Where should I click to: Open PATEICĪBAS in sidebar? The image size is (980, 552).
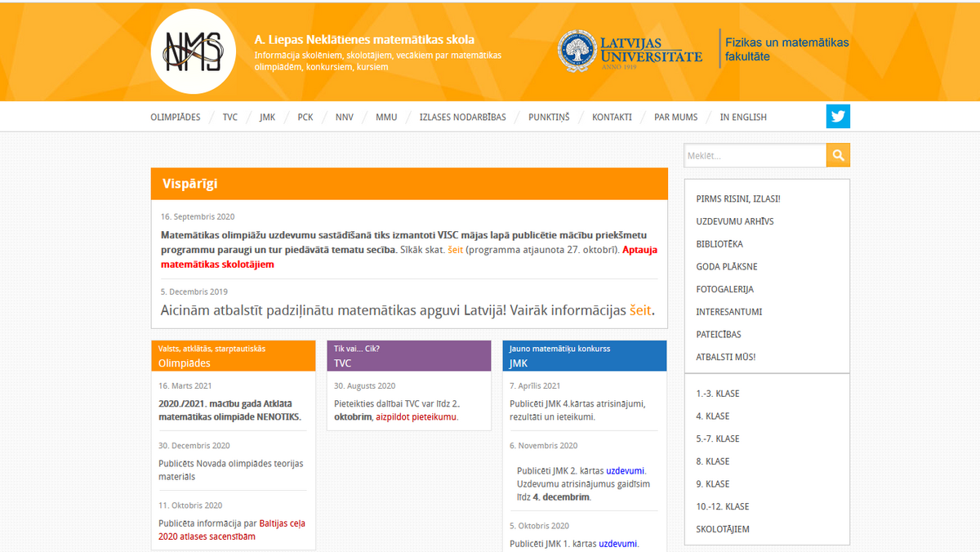719,334
